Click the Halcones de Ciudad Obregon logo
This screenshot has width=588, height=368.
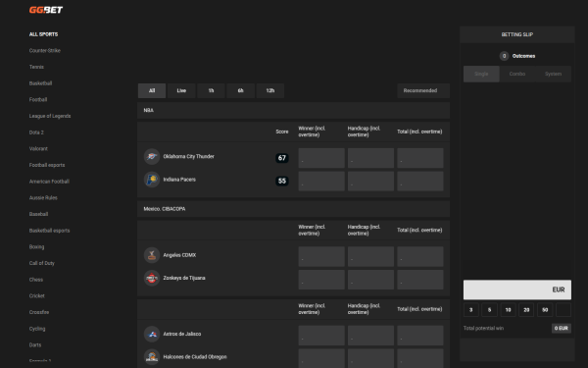pyautogui.click(x=152, y=357)
